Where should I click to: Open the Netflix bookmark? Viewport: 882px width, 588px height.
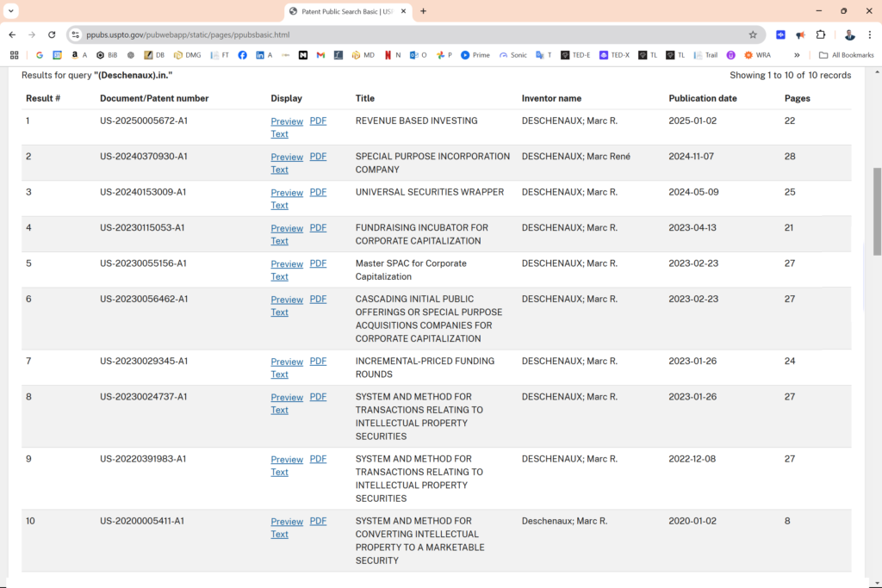tap(393, 55)
